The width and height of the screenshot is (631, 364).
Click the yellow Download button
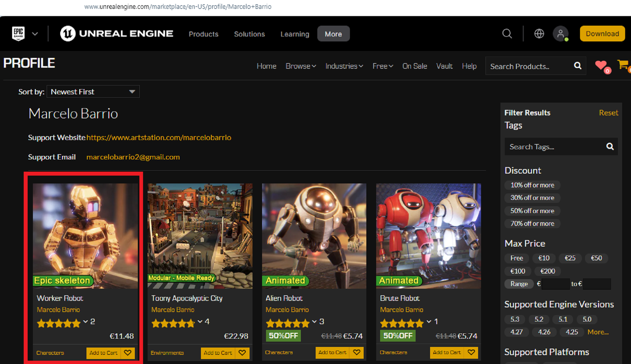602,34
